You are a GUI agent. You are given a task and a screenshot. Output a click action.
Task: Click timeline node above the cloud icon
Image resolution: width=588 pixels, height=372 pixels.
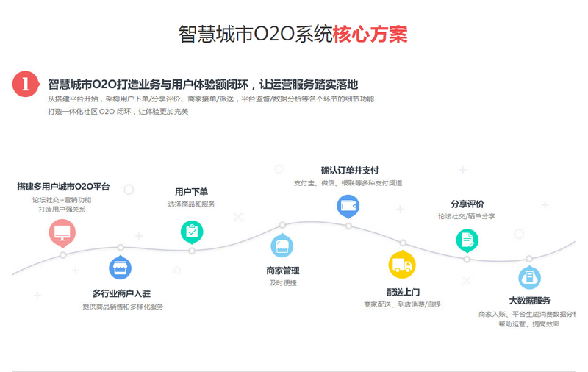click(529, 259)
